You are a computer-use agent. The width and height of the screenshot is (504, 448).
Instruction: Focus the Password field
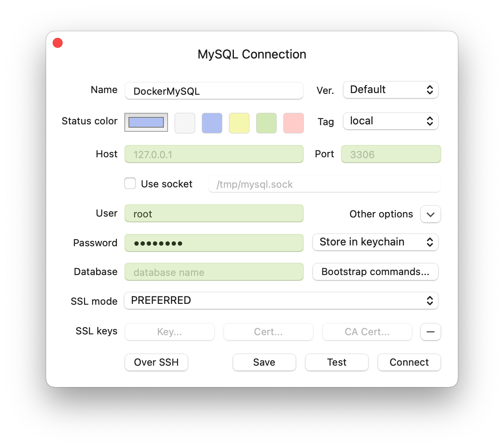coord(214,243)
